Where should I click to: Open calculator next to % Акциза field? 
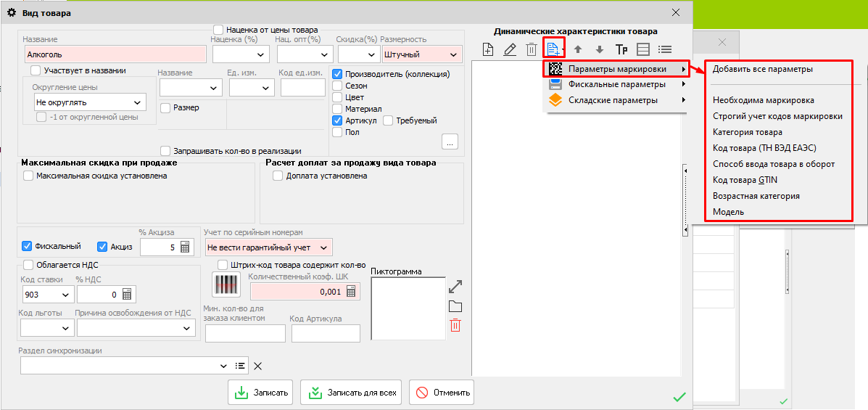click(185, 247)
